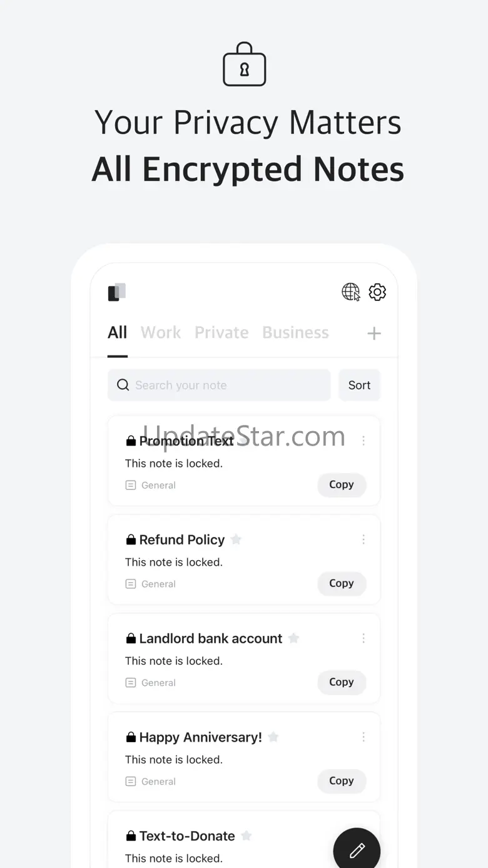Toggle favorite star on Happy Anniversary!

(273, 737)
